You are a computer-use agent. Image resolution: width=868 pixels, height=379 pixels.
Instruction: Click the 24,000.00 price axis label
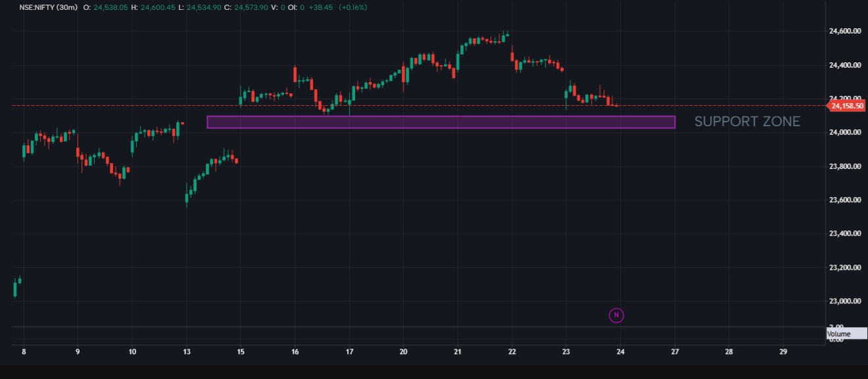point(846,133)
